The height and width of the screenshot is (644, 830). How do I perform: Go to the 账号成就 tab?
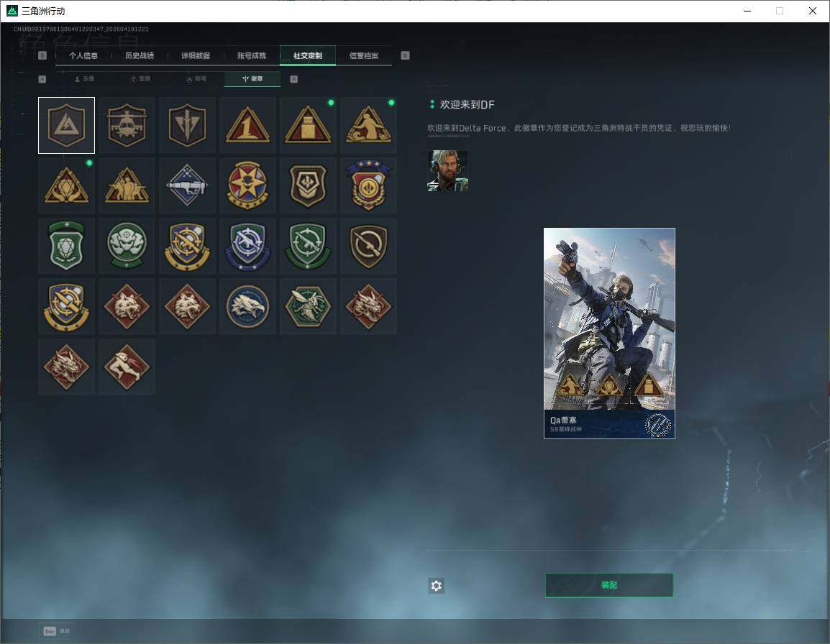(x=252, y=55)
